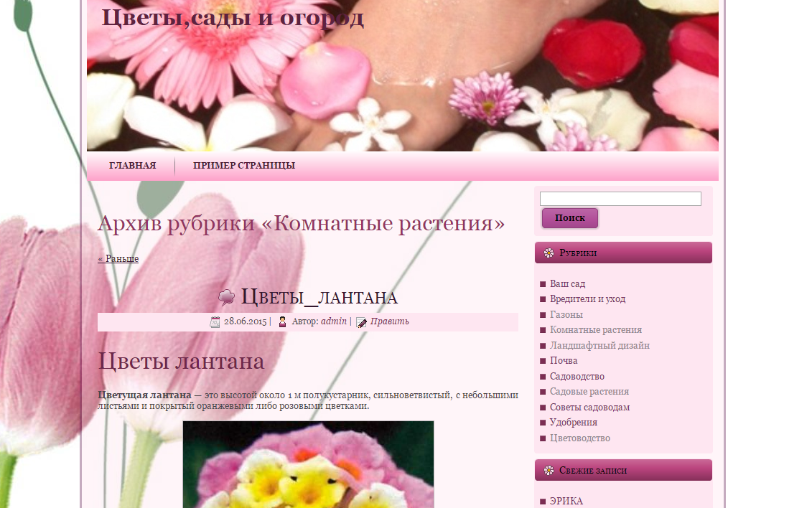
Task: Click the Архив рубрики «Комнатные растения» heading
Action: point(302,223)
